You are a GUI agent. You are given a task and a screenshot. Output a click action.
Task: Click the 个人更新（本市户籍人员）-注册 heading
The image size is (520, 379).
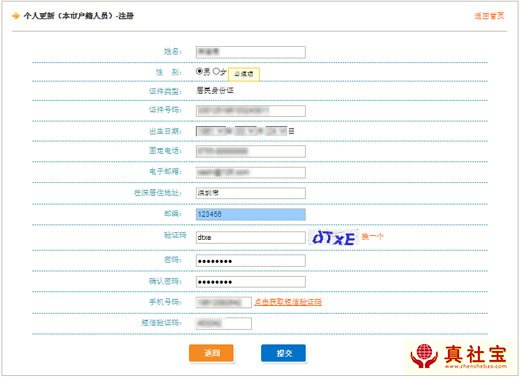tap(79, 16)
